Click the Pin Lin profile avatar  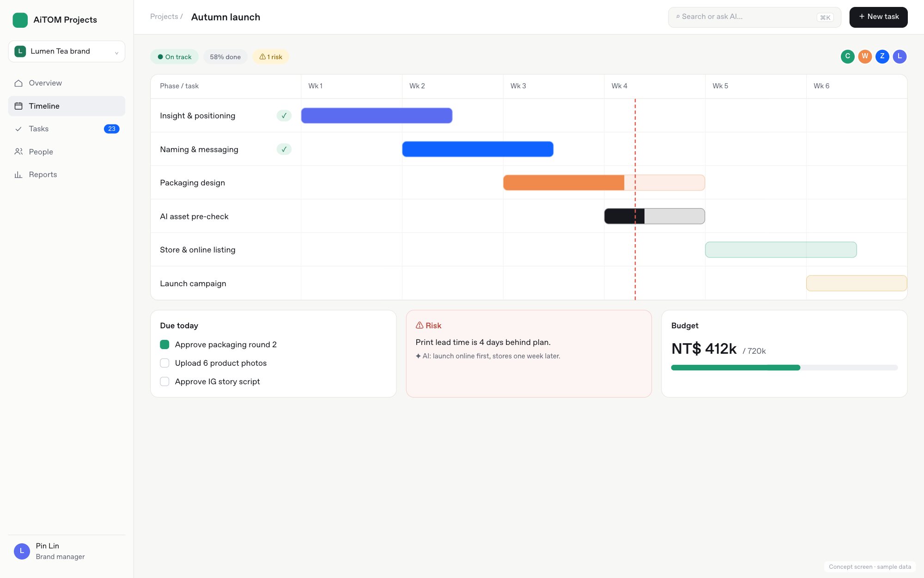pos(22,551)
